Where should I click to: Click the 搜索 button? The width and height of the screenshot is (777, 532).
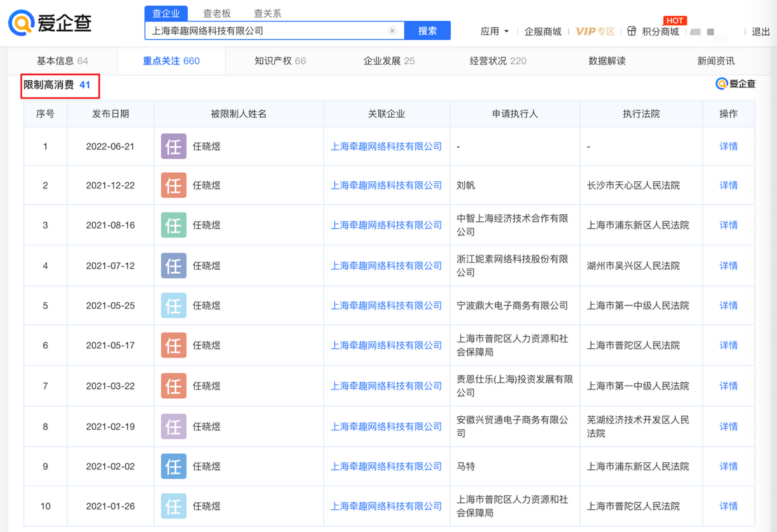tap(427, 30)
